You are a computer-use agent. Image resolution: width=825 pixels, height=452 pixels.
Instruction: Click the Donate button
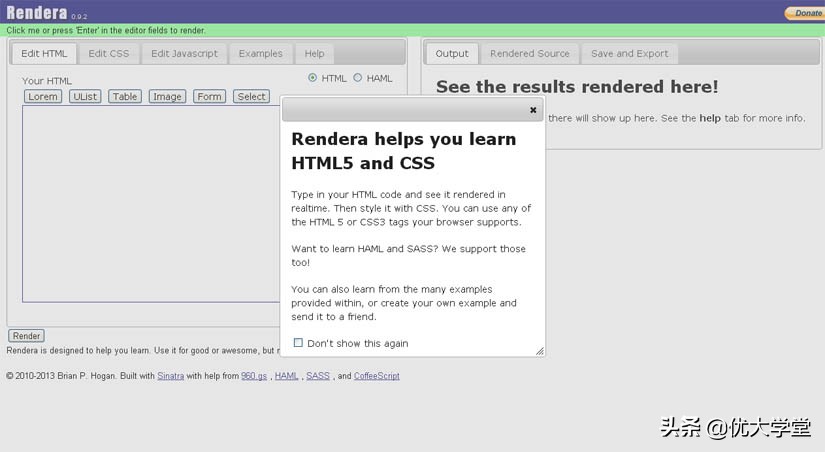click(x=805, y=13)
